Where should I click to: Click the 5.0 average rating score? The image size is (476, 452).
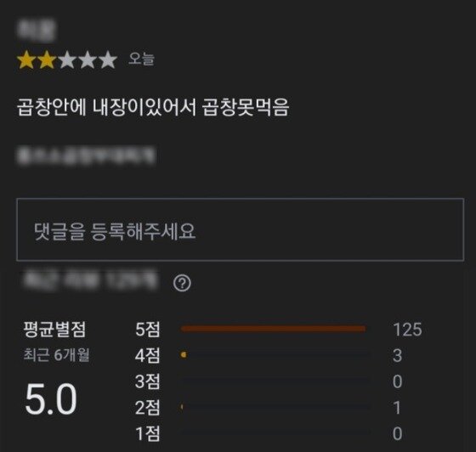pos(51,398)
